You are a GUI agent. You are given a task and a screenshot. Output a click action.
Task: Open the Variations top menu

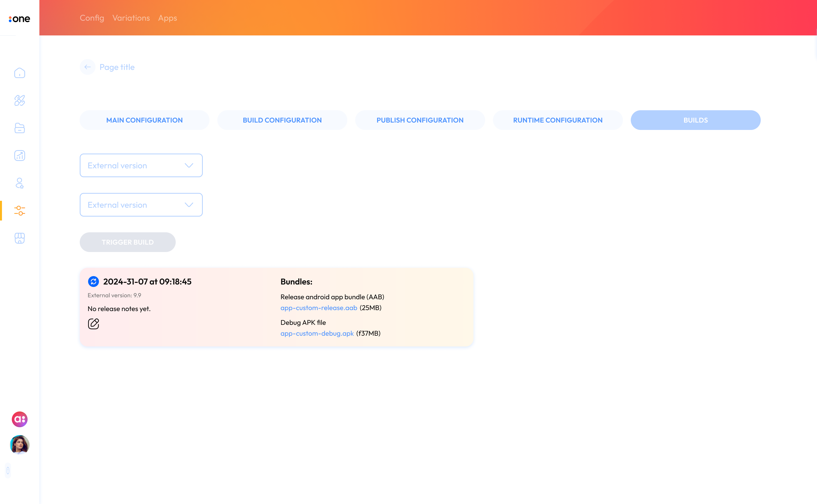click(x=131, y=18)
